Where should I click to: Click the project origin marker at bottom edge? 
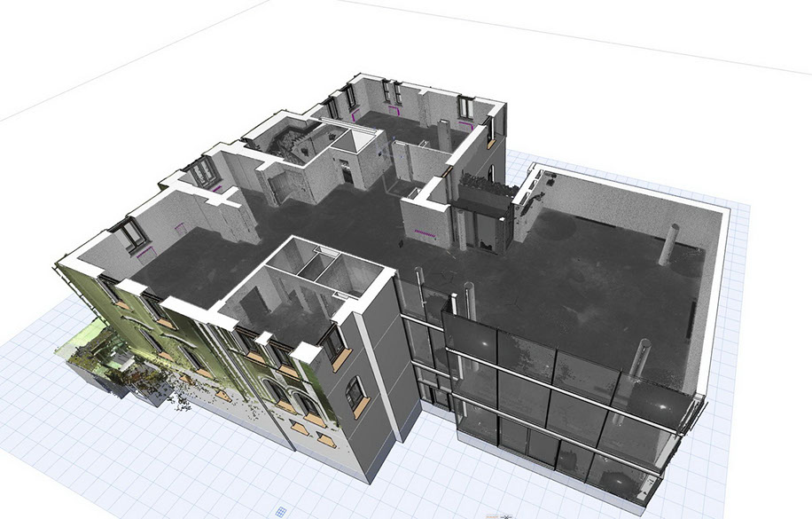504,514
